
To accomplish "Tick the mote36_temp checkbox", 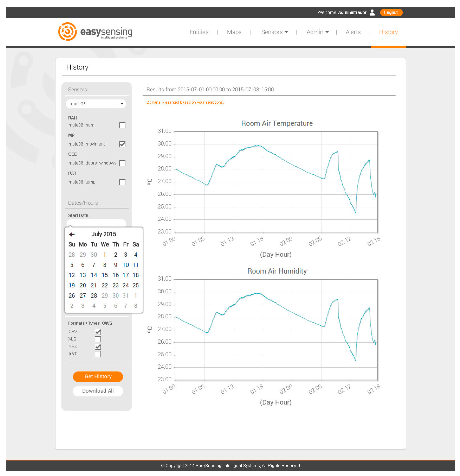I will click(122, 182).
